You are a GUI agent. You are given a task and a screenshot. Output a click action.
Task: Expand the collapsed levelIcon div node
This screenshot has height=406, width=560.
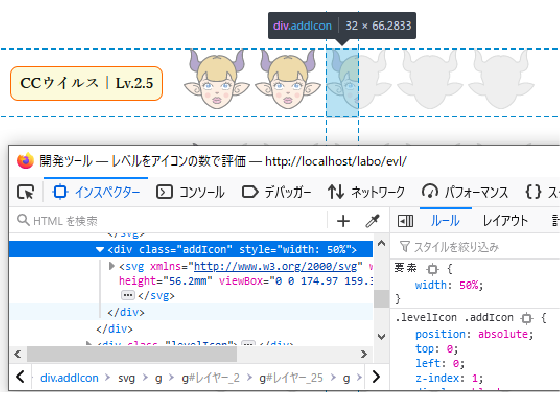coord(89,344)
